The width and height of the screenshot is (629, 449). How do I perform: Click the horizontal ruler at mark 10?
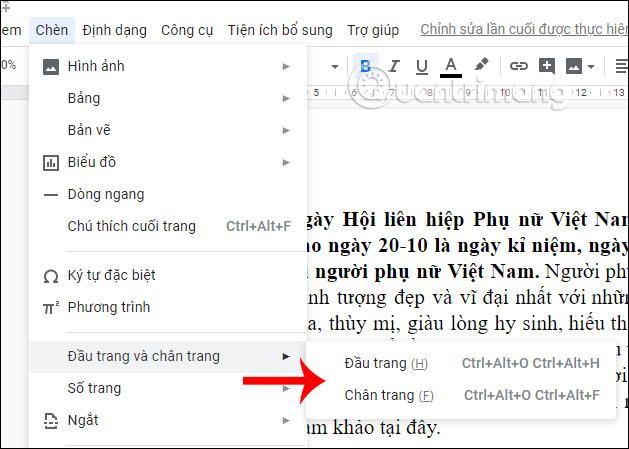pyautogui.click(x=505, y=93)
